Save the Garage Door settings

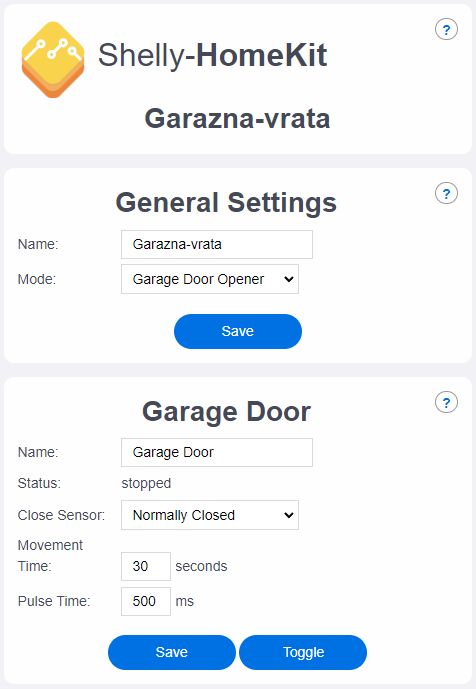coord(172,652)
